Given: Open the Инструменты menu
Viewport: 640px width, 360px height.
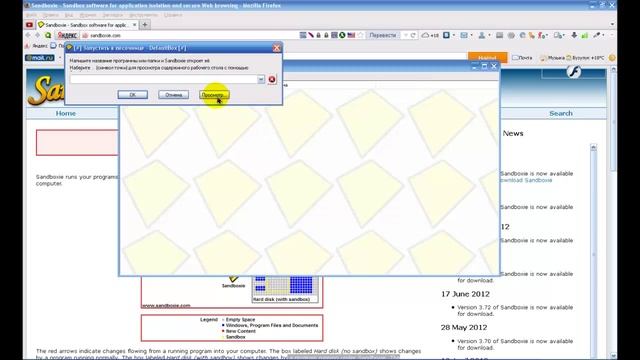Looking at the screenshot, I should pyautogui.click(x=143, y=15).
